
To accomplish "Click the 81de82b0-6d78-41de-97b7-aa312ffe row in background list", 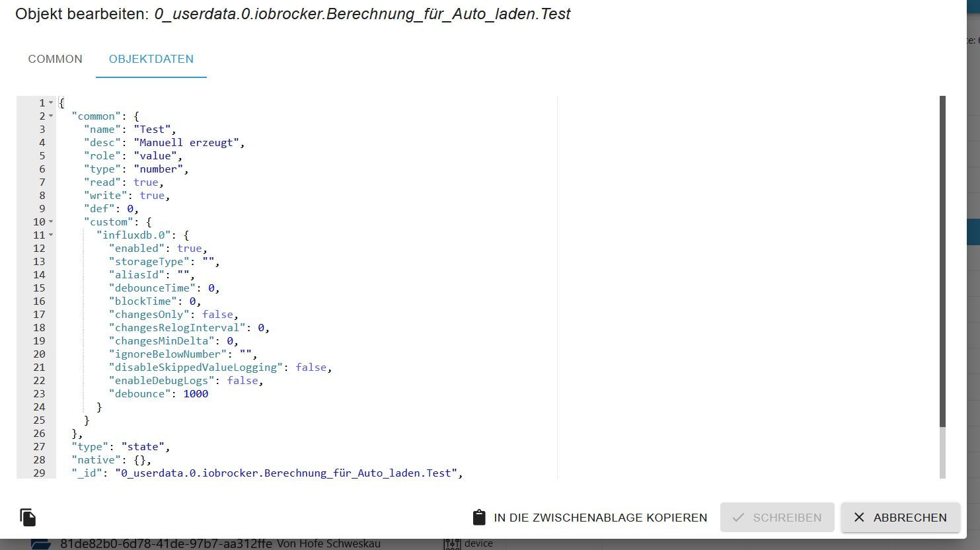I will click(166, 544).
